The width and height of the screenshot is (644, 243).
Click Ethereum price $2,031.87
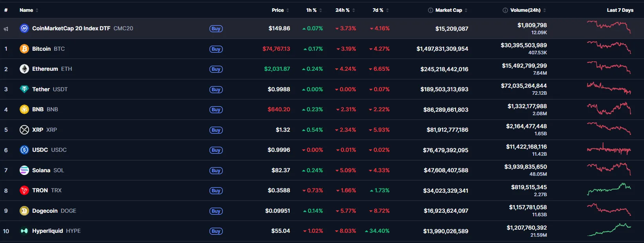click(x=277, y=69)
